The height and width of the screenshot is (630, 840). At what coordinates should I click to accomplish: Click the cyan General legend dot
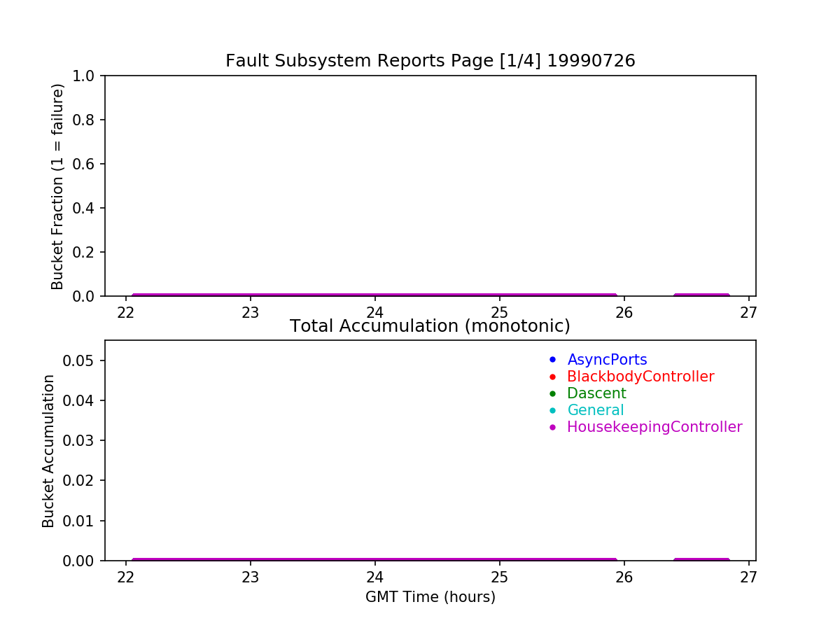click(x=552, y=410)
